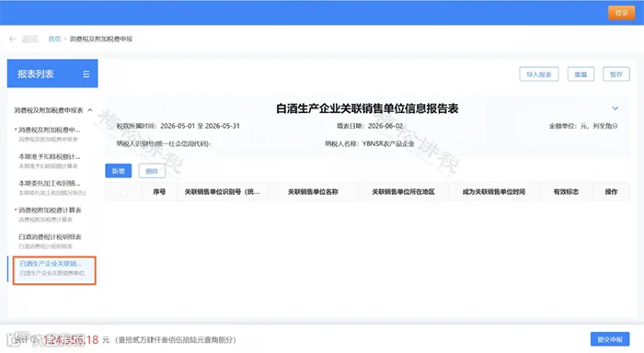Open 白酒消费税计税明细表 item
Viewport: 644px width, 353px height.
coord(50,241)
